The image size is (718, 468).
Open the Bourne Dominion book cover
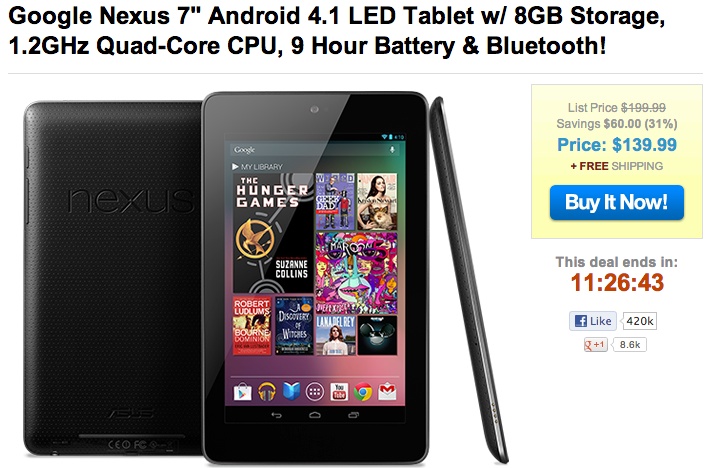click(252, 326)
